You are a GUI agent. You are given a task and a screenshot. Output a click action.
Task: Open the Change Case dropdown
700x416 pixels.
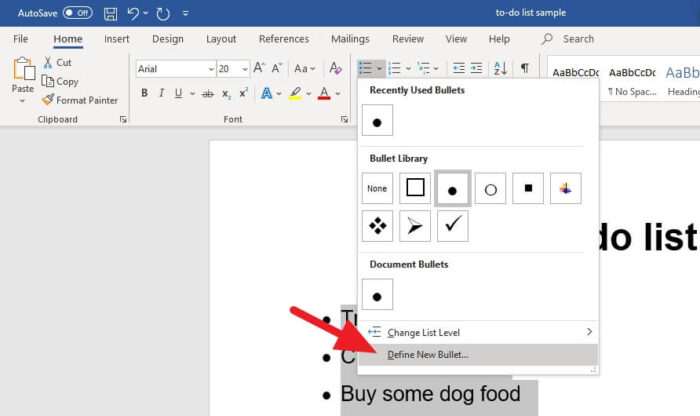click(x=304, y=69)
